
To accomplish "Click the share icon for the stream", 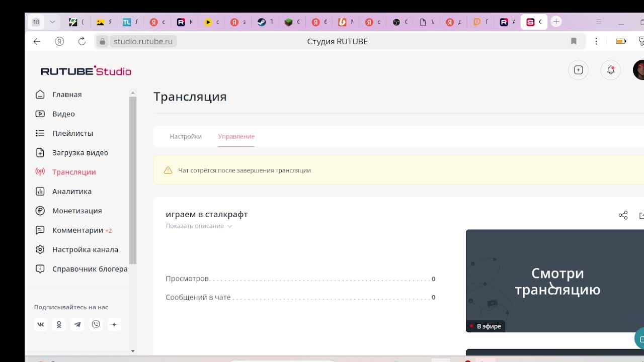I will point(623,215).
